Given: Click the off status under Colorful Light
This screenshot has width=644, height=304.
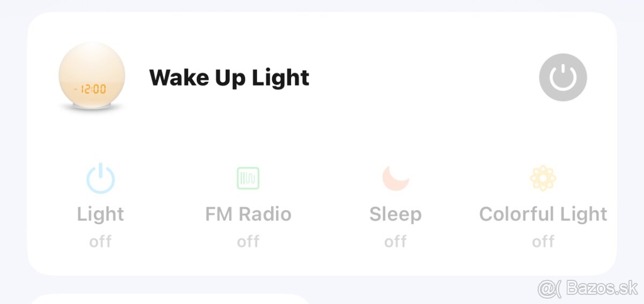Looking at the screenshot, I should (x=543, y=242).
